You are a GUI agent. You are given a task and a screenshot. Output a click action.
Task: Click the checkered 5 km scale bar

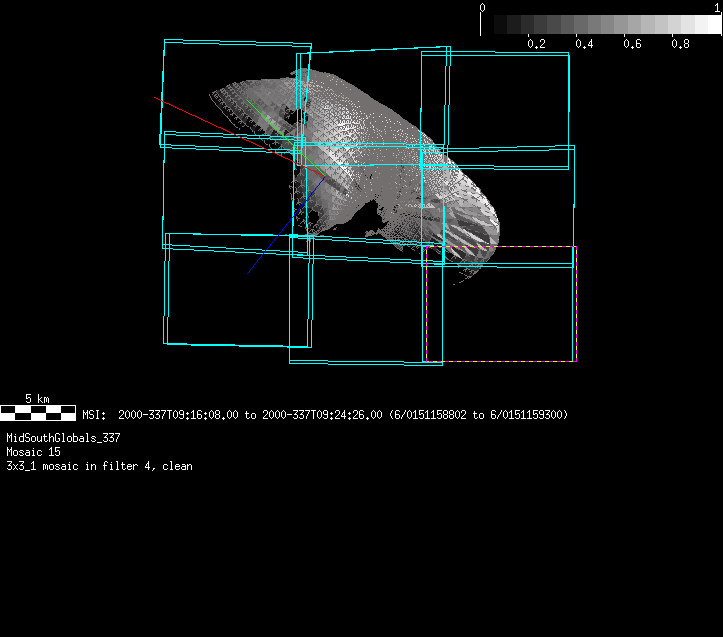pos(38,411)
